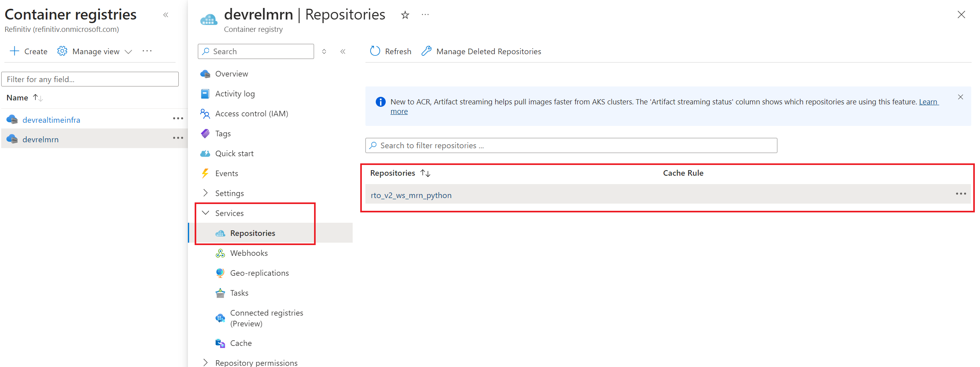Sort the Repositories column
Viewport: 980px width, 367px height.
[x=400, y=173]
